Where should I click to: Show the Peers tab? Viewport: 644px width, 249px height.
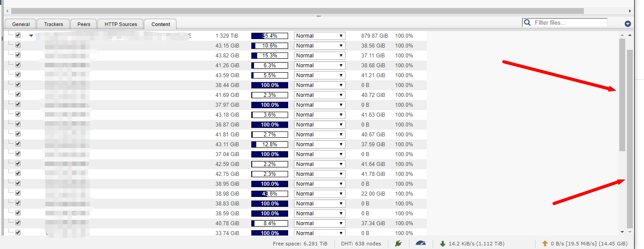click(84, 24)
